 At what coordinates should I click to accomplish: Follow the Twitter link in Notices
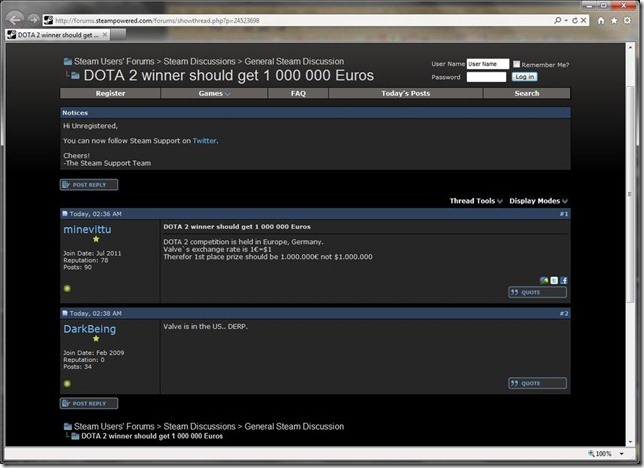pos(204,141)
